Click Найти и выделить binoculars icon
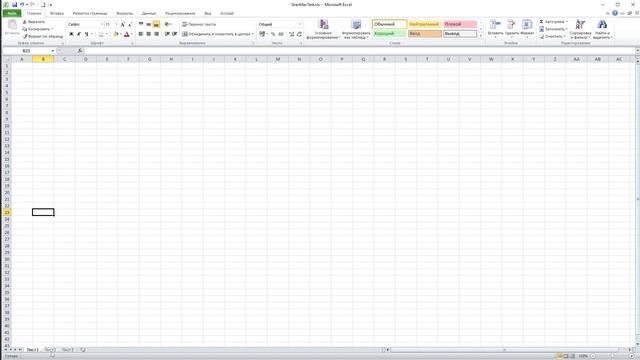This screenshot has height=360, width=640. click(x=602, y=24)
